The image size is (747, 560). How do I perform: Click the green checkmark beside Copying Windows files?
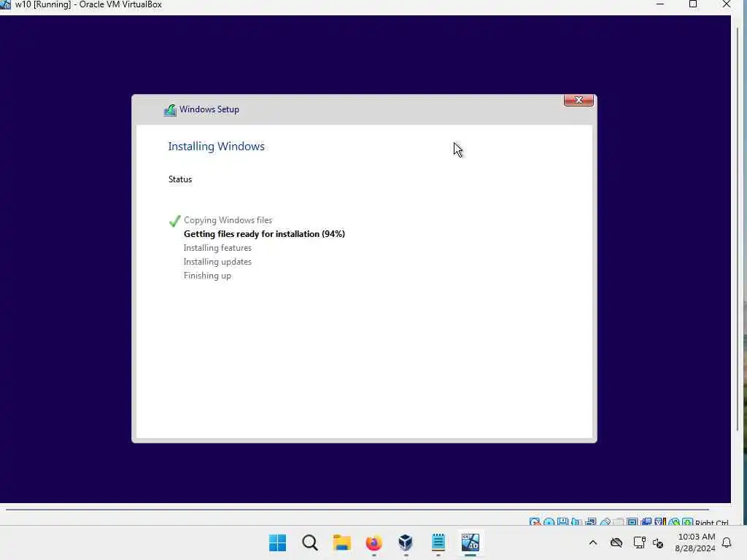click(x=174, y=221)
